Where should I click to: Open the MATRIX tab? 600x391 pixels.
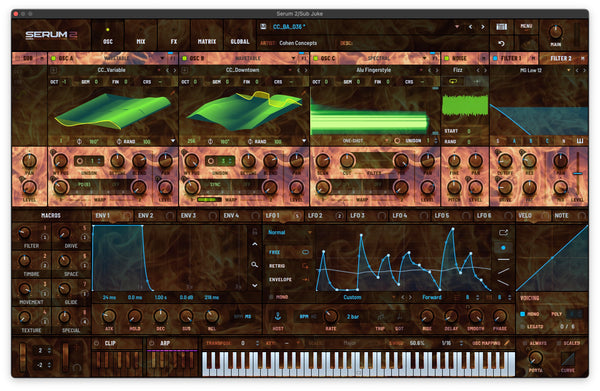coord(207,36)
